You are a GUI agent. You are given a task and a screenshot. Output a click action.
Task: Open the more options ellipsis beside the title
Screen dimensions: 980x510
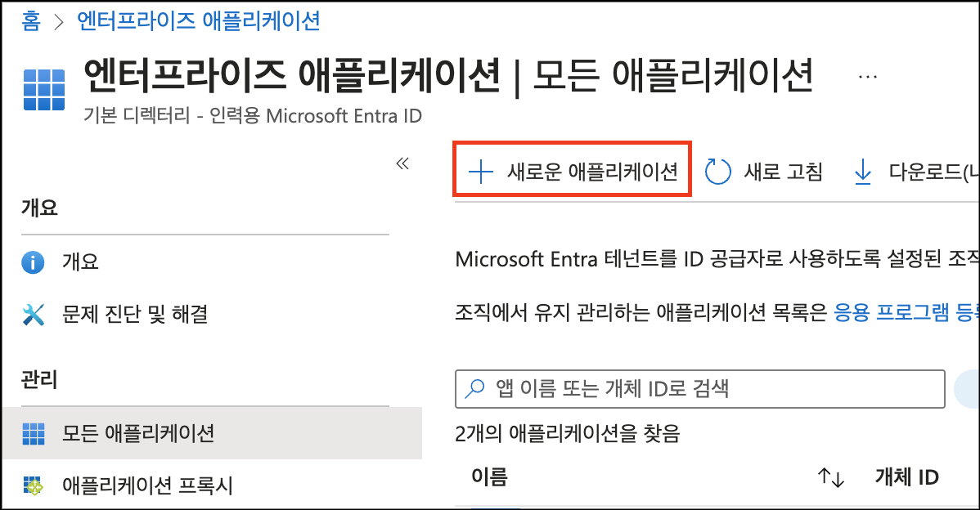[x=867, y=77]
